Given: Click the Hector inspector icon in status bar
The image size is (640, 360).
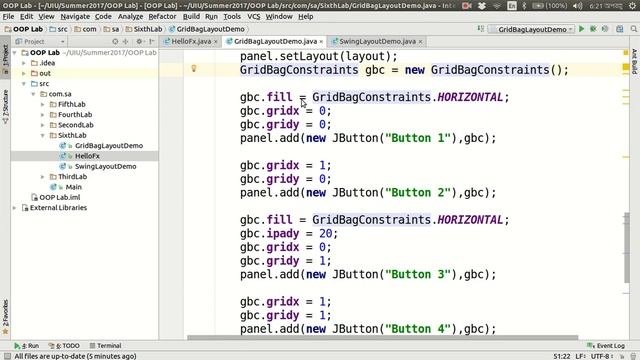Looking at the screenshot, I should pos(633,356).
